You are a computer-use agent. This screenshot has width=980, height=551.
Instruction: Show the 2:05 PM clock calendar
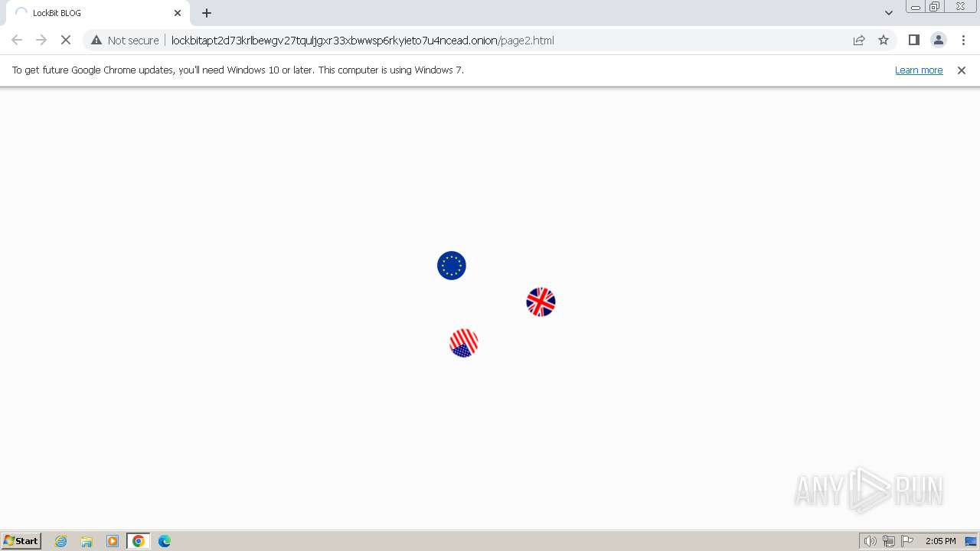940,541
